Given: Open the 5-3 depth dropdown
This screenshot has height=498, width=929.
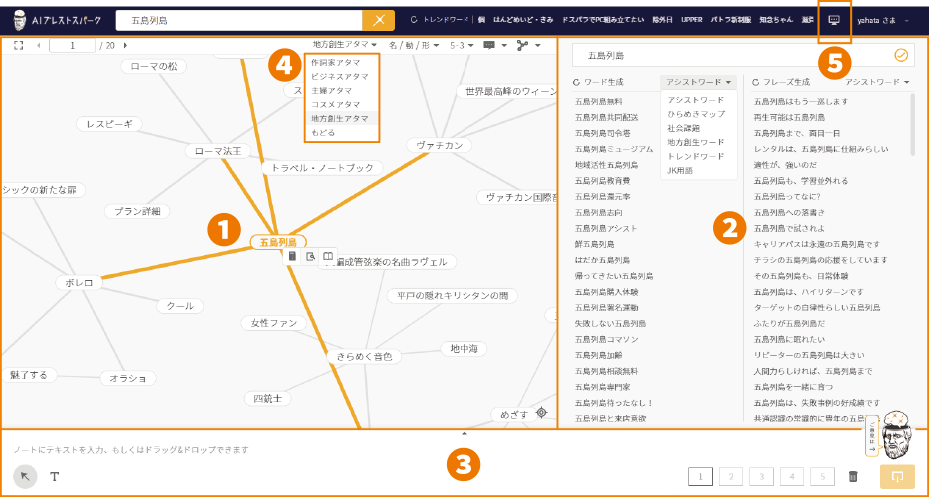Looking at the screenshot, I should 462,45.
